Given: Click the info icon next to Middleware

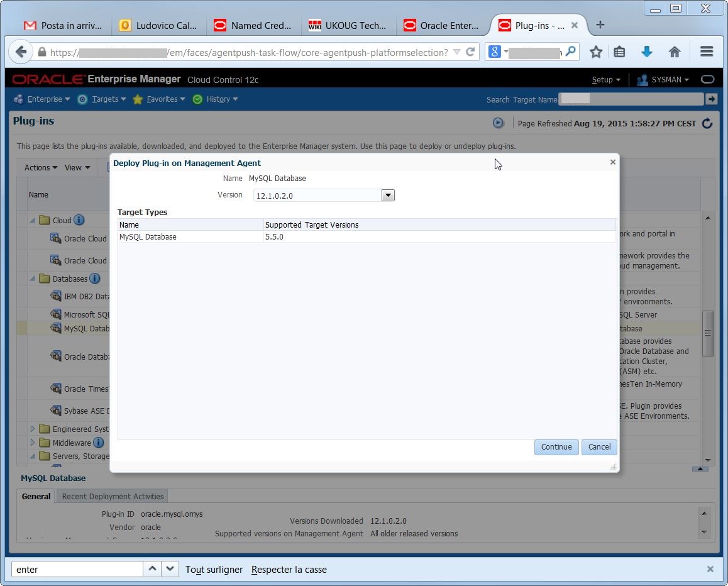Looking at the screenshot, I should tap(99, 443).
